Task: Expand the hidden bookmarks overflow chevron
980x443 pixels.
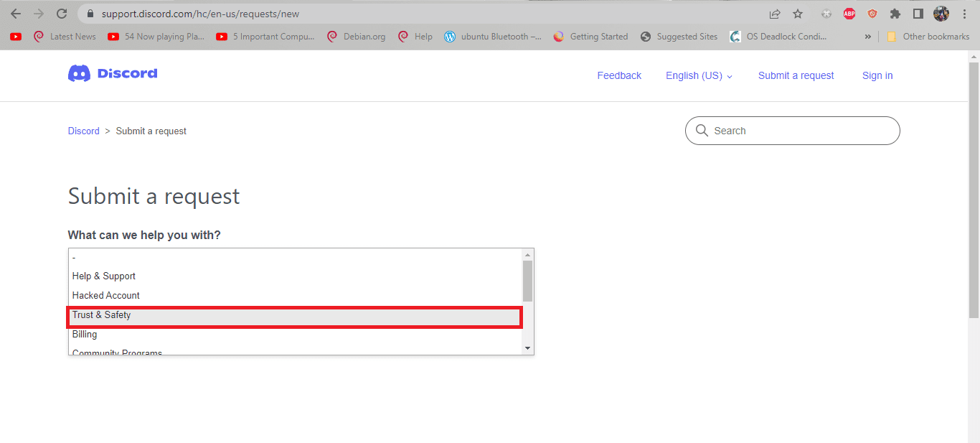Action: pyautogui.click(x=867, y=37)
